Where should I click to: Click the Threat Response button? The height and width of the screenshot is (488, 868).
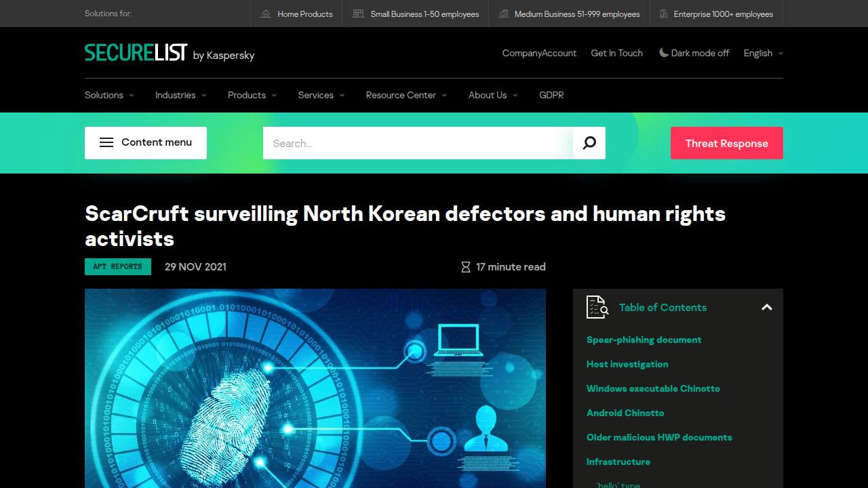(727, 143)
